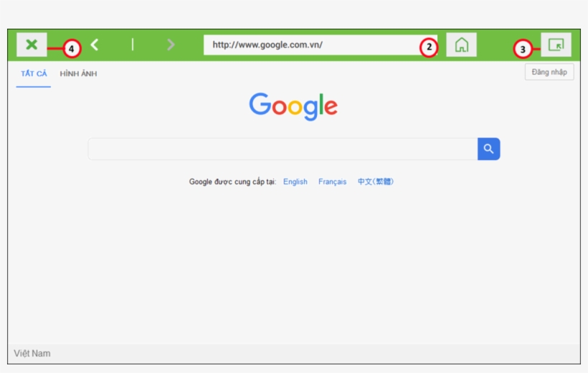Open the 中文(繁體) language link
588x373 pixels.
click(375, 181)
